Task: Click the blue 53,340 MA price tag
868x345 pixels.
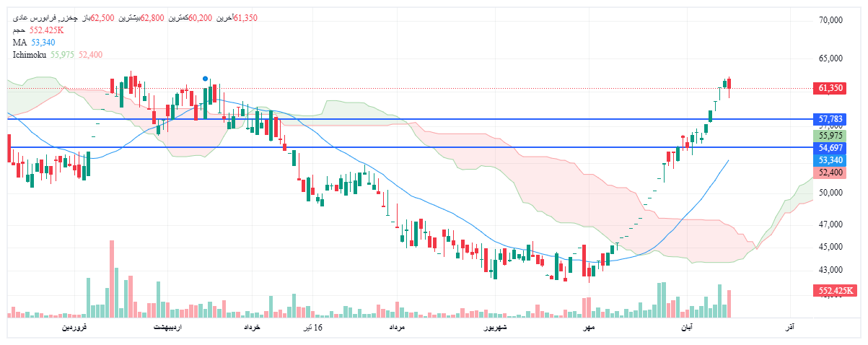Action: pos(830,160)
